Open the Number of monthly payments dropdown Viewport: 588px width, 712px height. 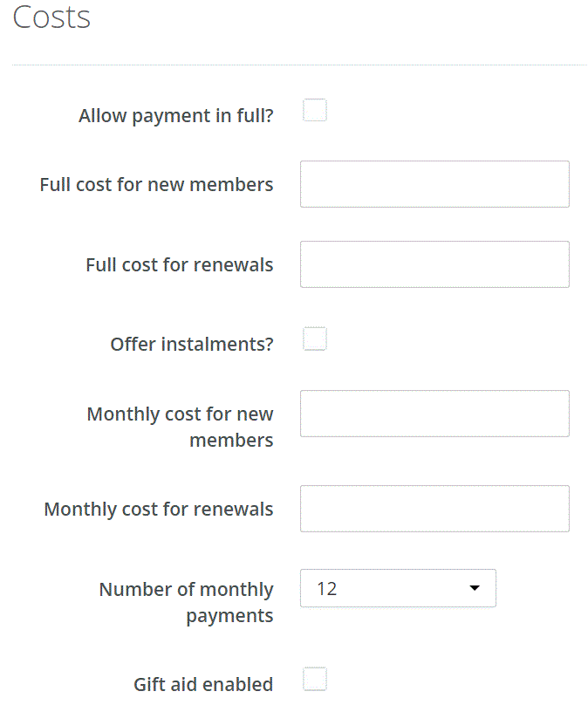[x=398, y=588]
